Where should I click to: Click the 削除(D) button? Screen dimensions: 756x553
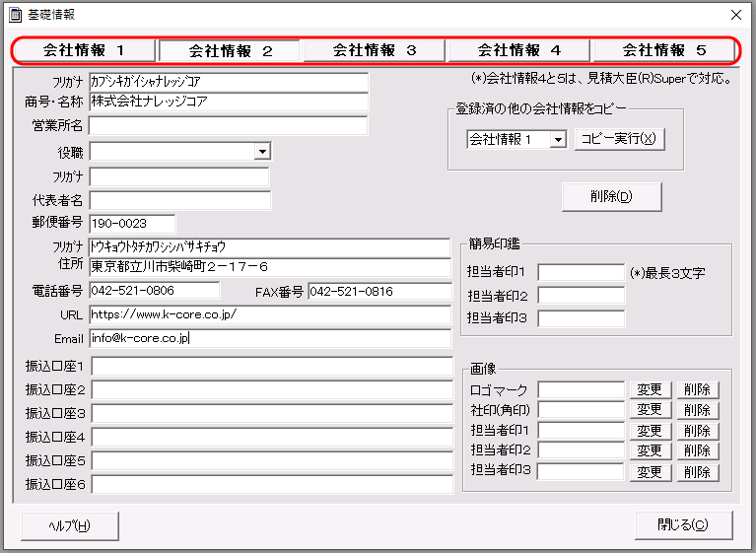click(x=611, y=197)
